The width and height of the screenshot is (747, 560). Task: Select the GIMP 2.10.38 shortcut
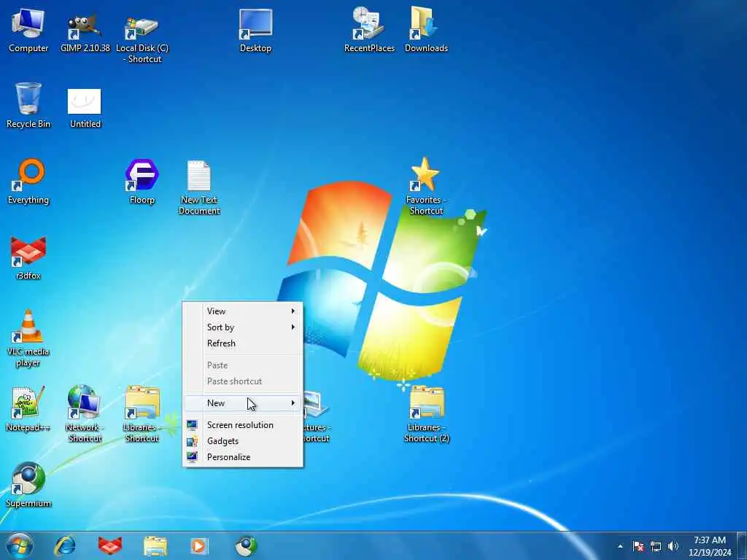pos(85,29)
